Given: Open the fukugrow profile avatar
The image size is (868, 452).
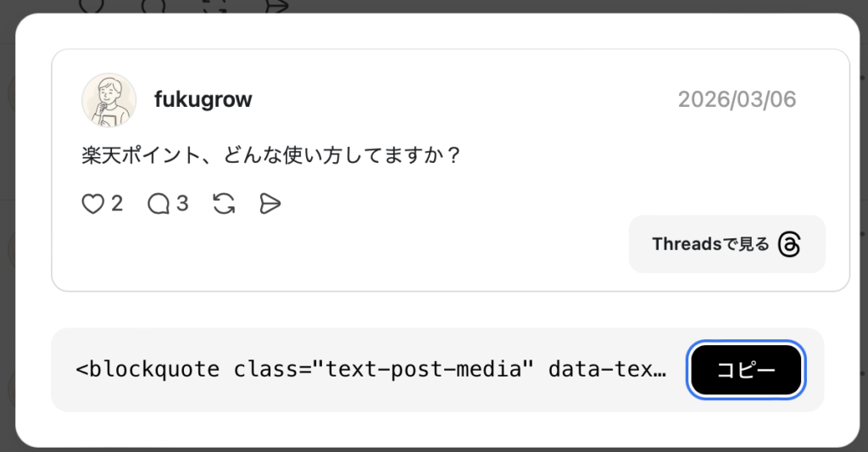Looking at the screenshot, I should (x=108, y=100).
